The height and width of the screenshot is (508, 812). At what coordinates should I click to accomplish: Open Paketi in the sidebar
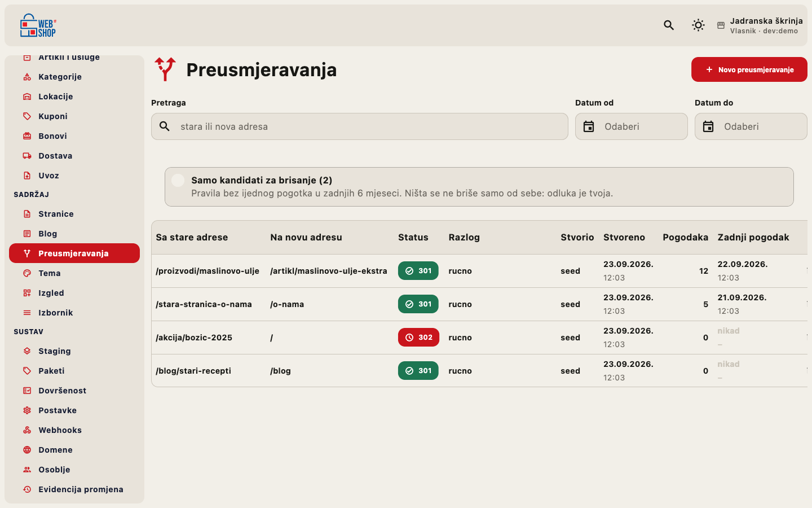[x=74, y=371]
